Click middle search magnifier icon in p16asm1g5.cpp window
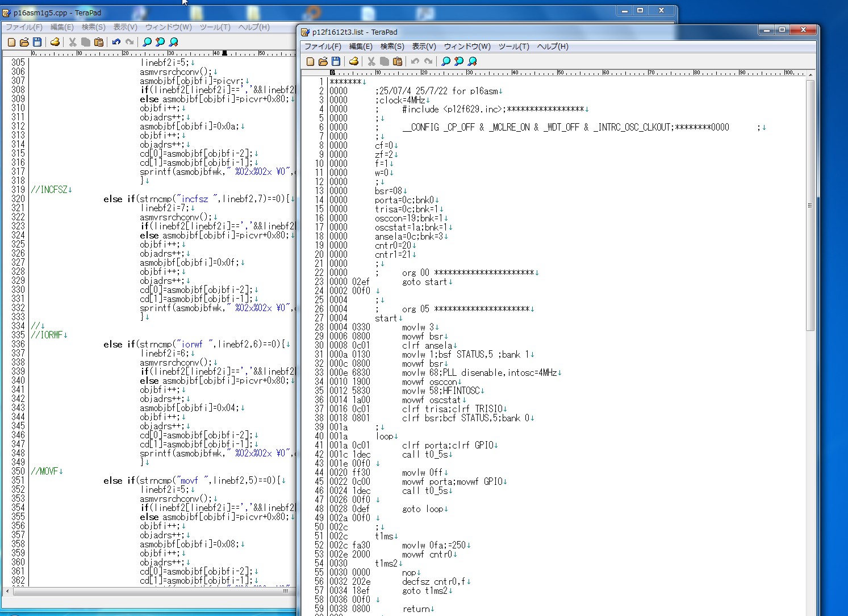Viewport: 848px width, 616px height. [160, 42]
